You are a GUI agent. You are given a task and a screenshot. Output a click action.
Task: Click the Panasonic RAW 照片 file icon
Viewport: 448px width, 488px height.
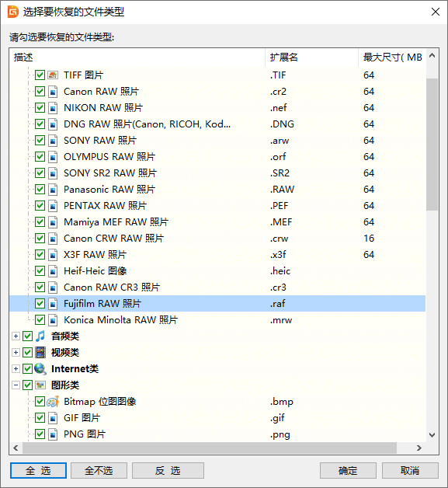(x=53, y=190)
